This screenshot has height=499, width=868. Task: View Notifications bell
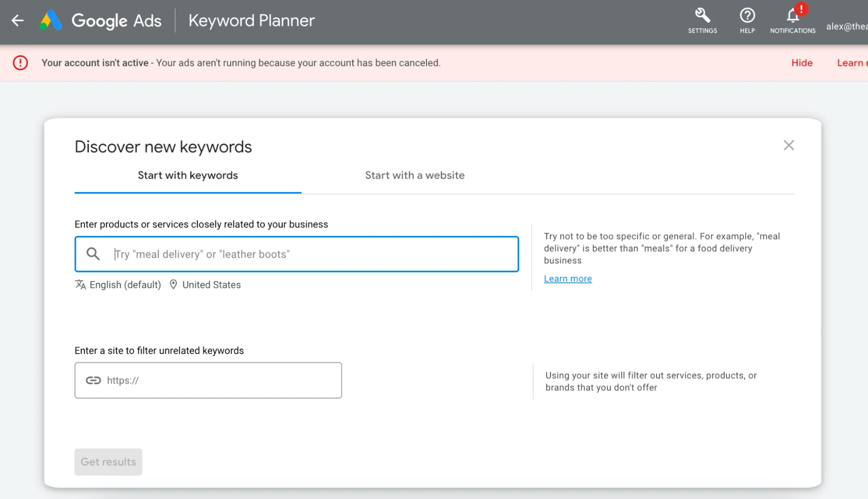pos(792,20)
